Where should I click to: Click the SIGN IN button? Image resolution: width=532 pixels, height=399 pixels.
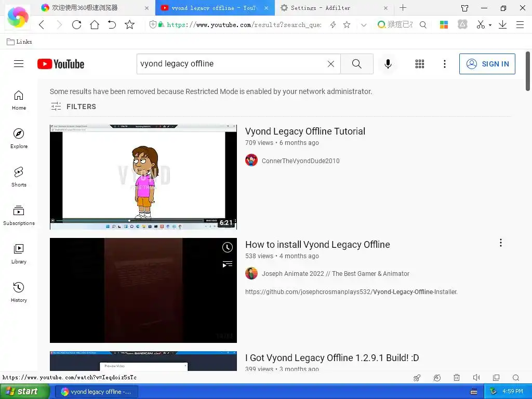click(487, 64)
